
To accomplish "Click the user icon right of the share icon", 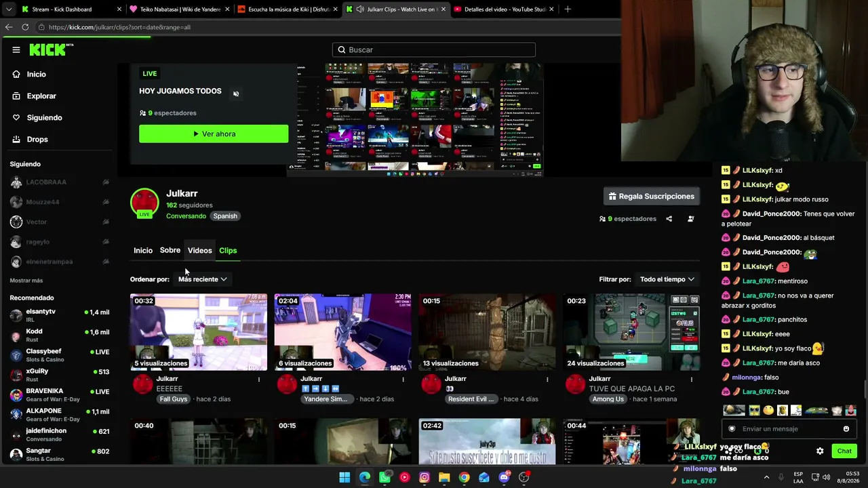I will [690, 219].
